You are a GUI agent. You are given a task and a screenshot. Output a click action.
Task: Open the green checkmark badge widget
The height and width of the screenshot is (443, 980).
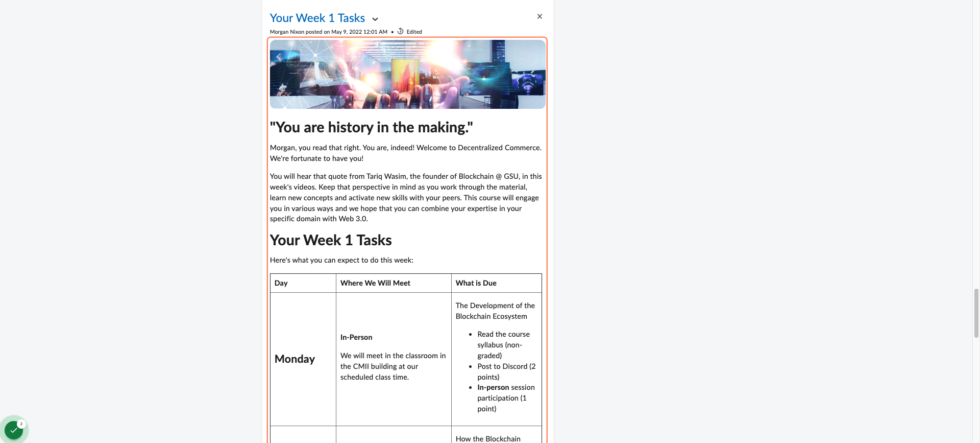(14, 430)
